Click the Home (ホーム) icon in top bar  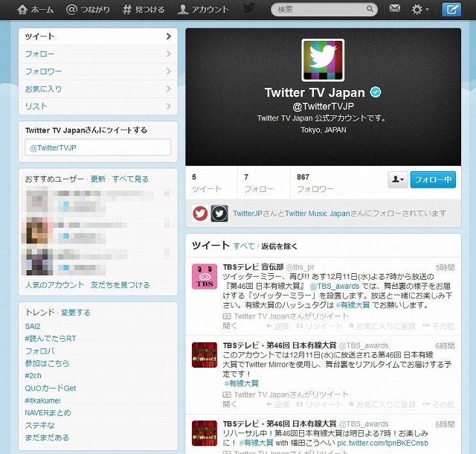click(x=22, y=10)
